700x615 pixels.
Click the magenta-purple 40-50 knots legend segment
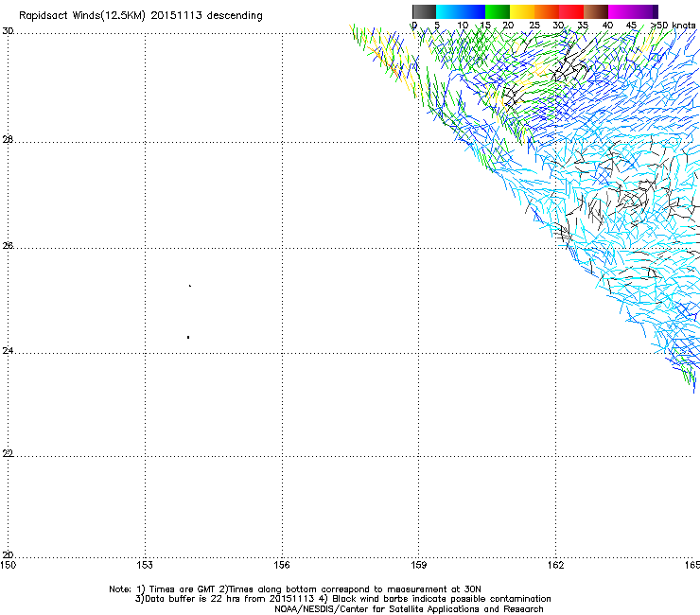(x=633, y=11)
